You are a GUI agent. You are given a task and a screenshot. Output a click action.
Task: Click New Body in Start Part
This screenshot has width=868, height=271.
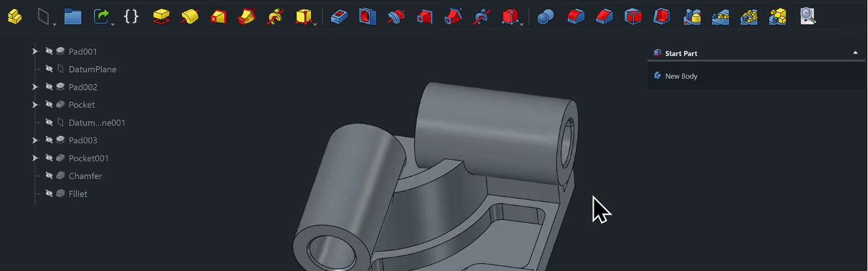coord(681,76)
